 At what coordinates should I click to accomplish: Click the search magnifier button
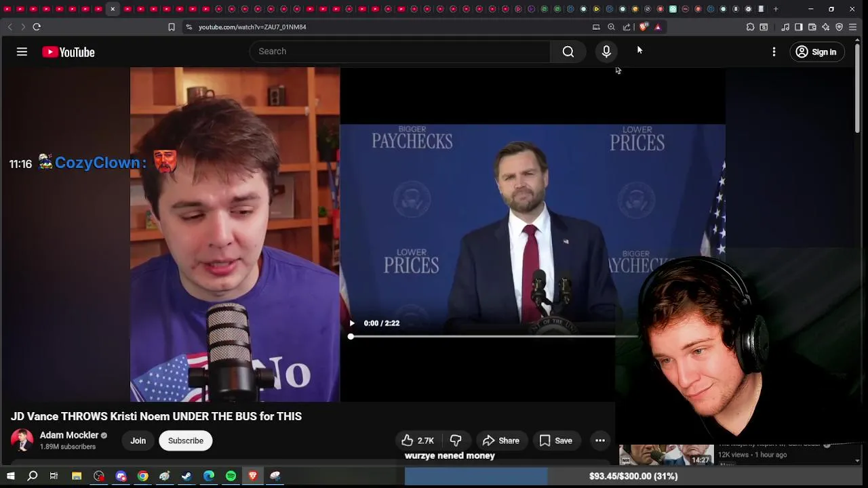pyautogui.click(x=568, y=52)
